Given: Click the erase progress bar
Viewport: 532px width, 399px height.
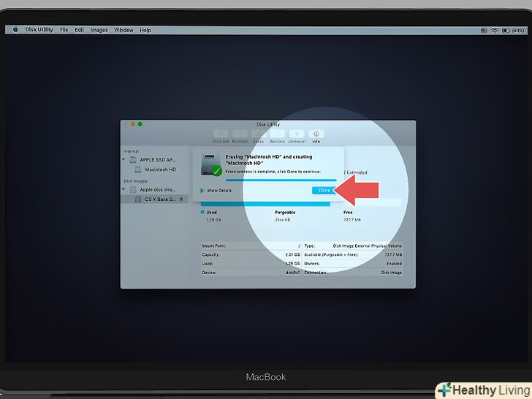Looking at the screenshot, I should point(281,180).
